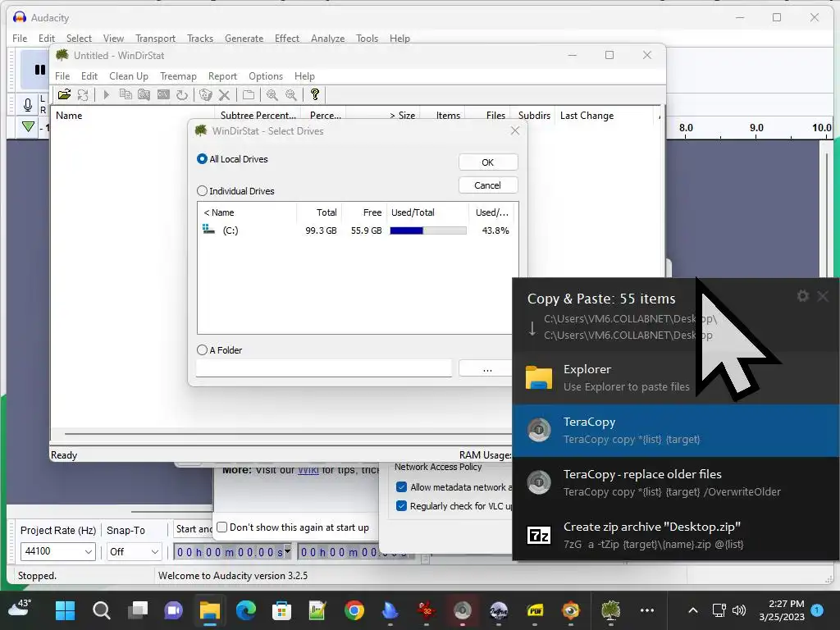Open Windows Start menu on taskbar
The image size is (840, 630).
[66, 610]
